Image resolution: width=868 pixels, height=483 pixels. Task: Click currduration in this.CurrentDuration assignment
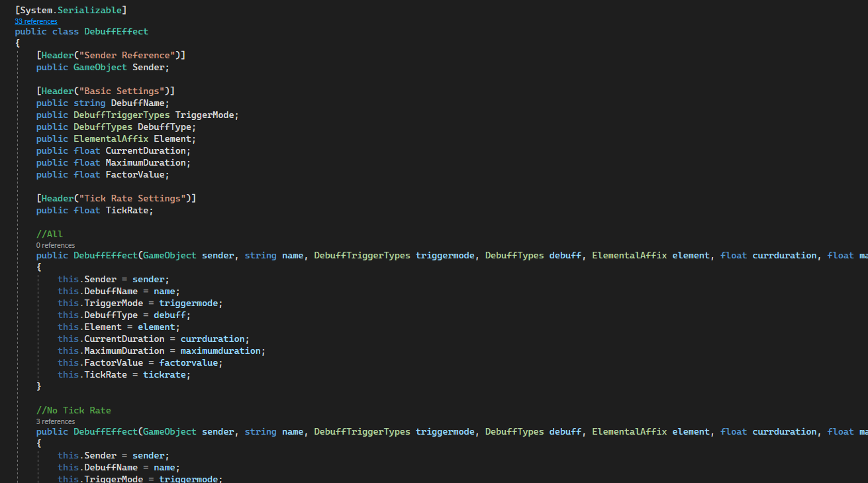pos(213,339)
